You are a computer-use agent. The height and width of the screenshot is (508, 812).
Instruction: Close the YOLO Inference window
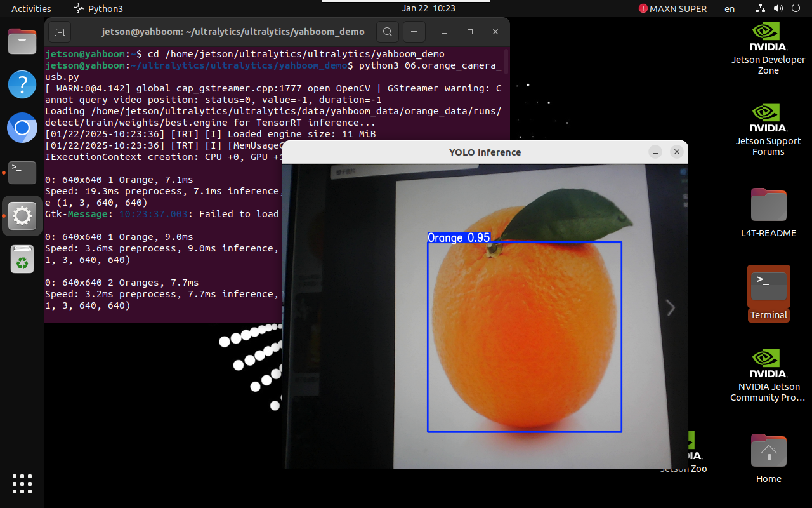[x=677, y=152]
